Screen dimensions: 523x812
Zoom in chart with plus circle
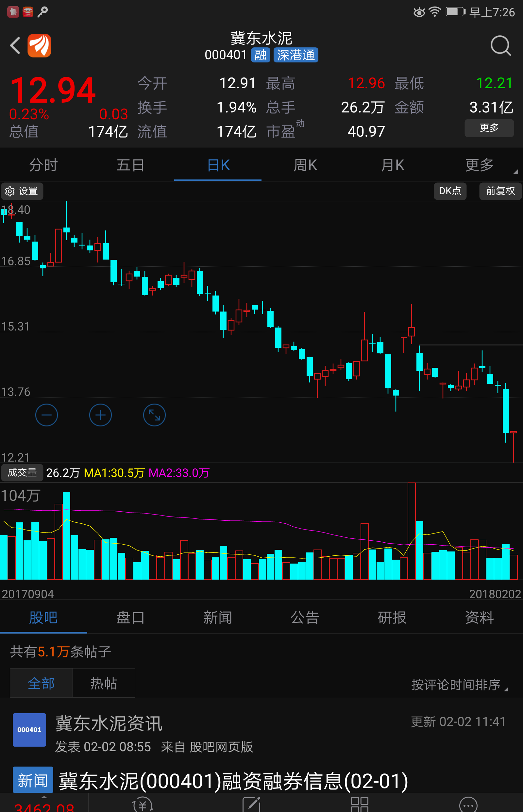(101, 415)
